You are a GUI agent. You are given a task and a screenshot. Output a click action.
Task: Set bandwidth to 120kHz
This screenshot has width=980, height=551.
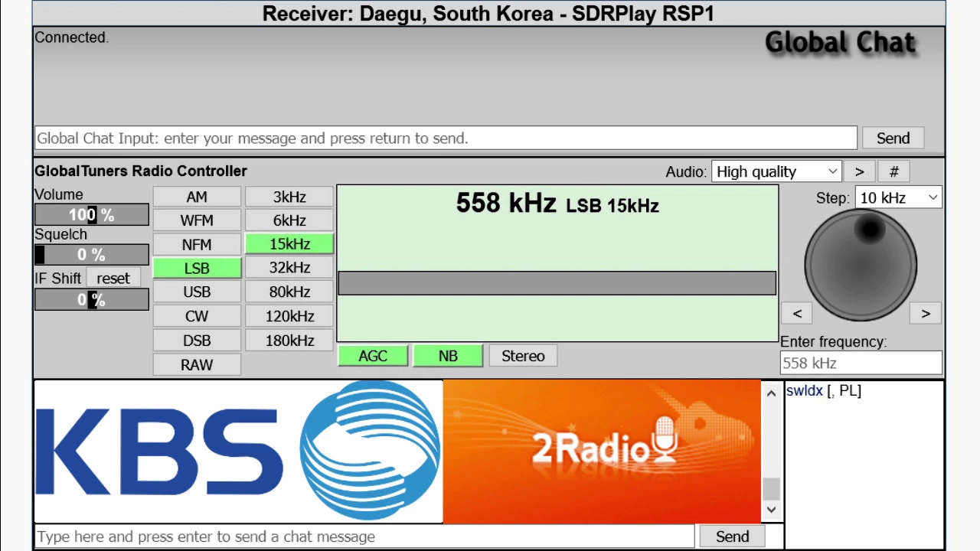(289, 316)
